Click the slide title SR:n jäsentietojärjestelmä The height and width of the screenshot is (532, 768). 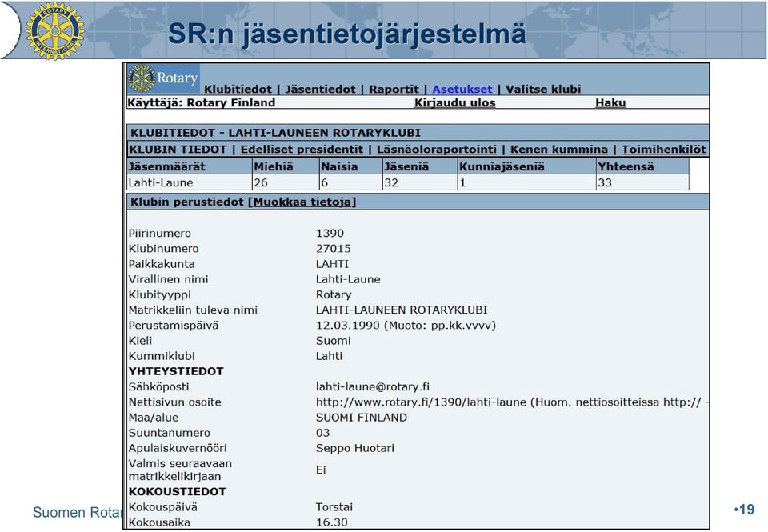click(346, 34)
